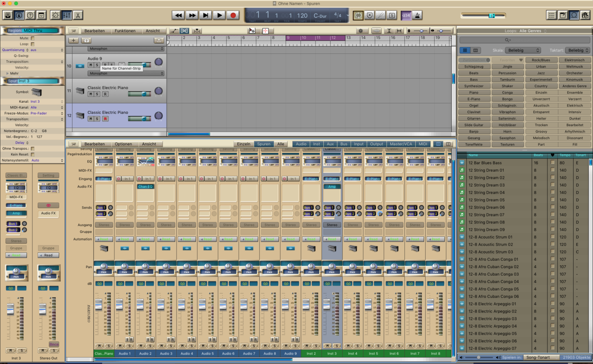Solo the Classic Electric Piano track 11

pos(97,94)
